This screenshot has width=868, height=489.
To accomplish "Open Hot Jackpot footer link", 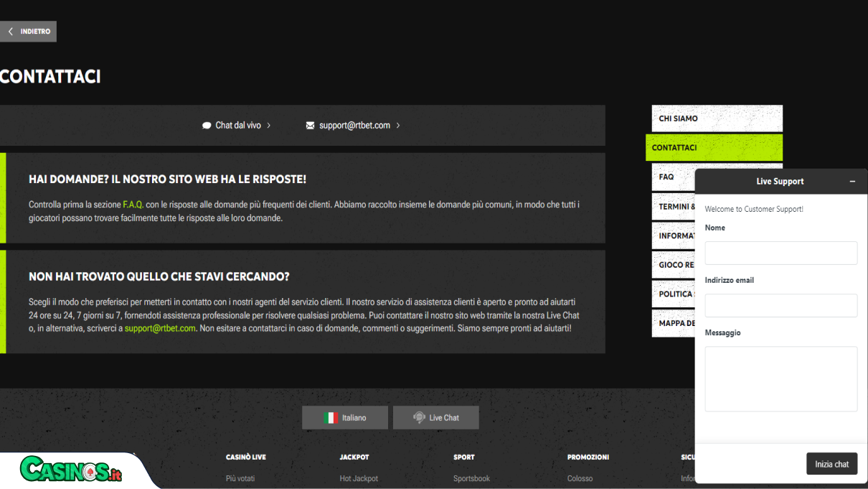I will [359, 478].
